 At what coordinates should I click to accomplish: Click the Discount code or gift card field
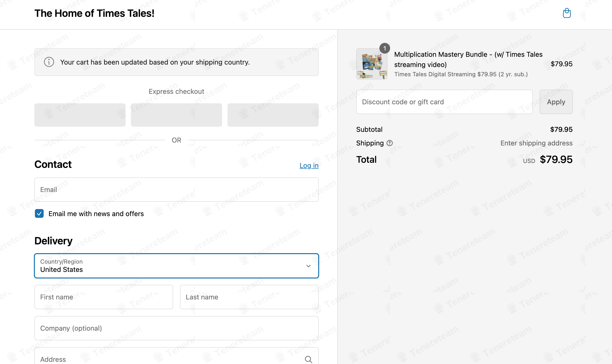coord(444,102)
